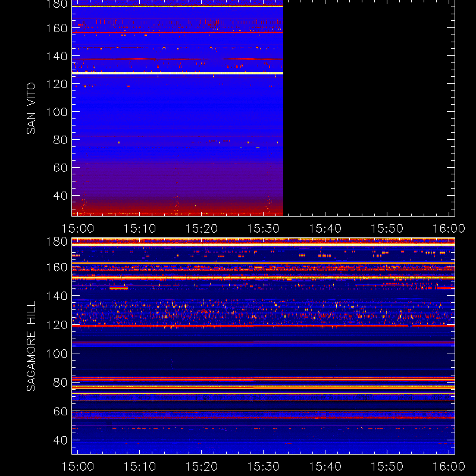
Task: Pick the 160 tick label on Sagamore Hill axis
Action: pyautogui.click(x=57, y=267)
